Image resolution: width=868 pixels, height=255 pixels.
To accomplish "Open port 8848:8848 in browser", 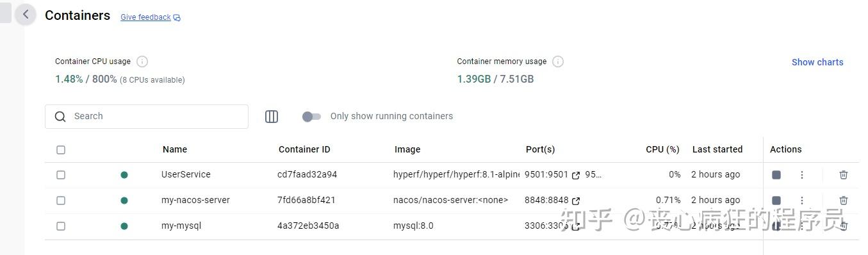I will pos(546,200).
